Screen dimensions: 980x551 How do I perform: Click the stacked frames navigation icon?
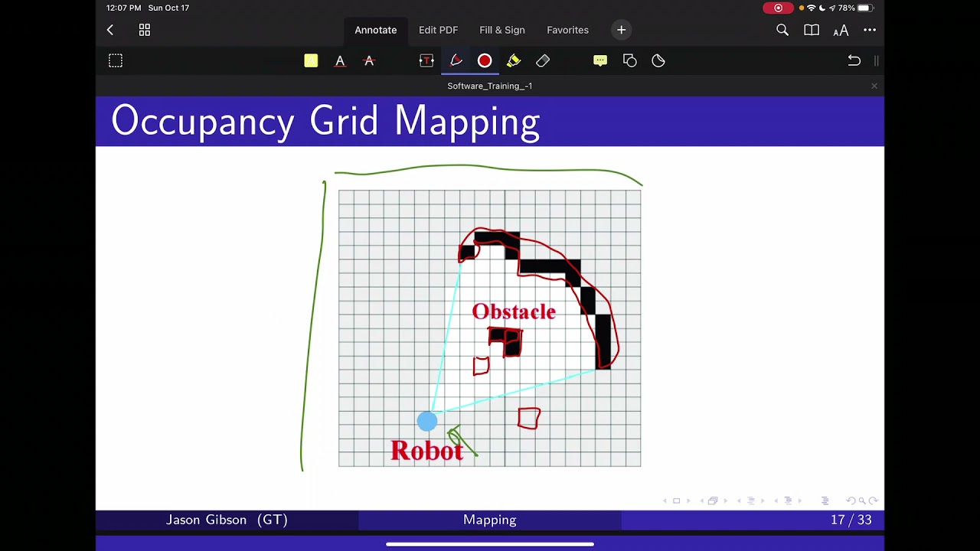pos(713,500)
